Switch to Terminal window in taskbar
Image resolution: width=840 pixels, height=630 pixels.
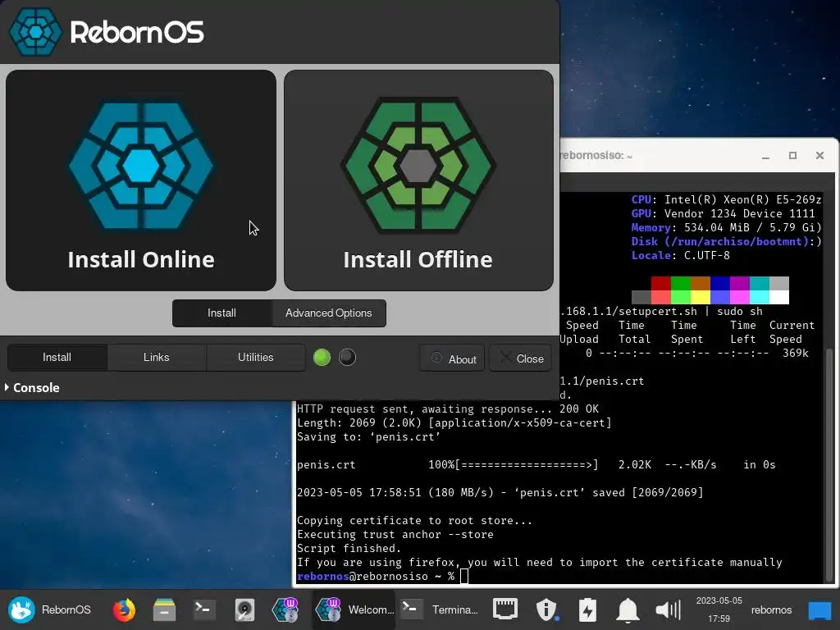tap(440, 609)
